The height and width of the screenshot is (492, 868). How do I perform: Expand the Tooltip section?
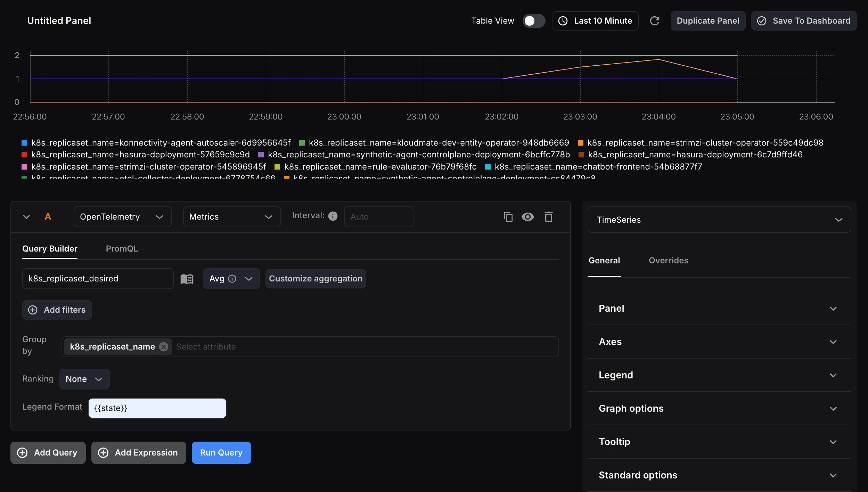[x=719, y=442]
